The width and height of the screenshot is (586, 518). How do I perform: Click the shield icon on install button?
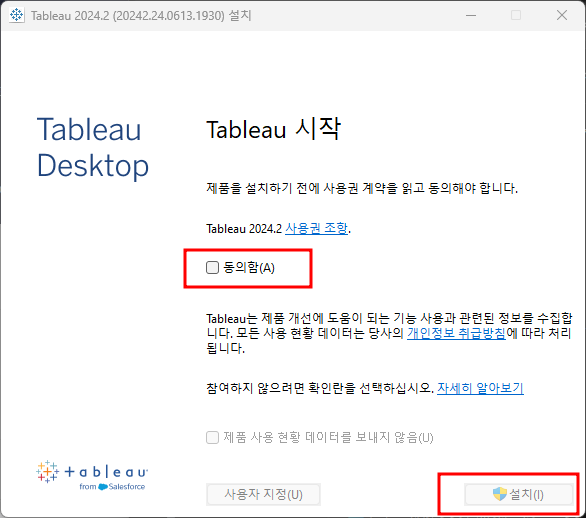(x=499, y=494)
